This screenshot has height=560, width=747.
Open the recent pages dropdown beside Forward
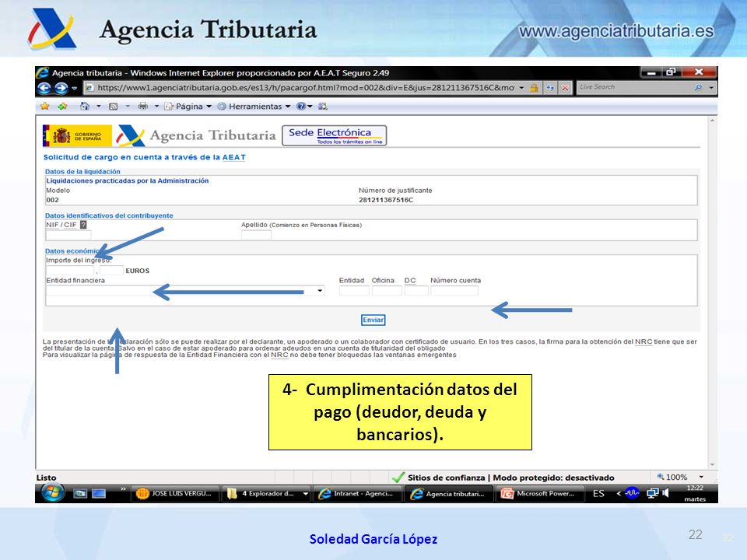(x=75, y=88)
